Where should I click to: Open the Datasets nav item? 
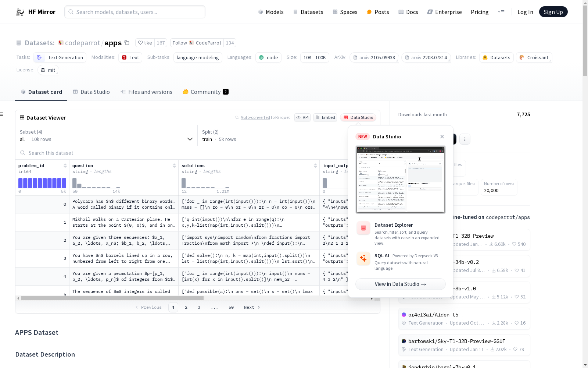click(x=308, y=12)
